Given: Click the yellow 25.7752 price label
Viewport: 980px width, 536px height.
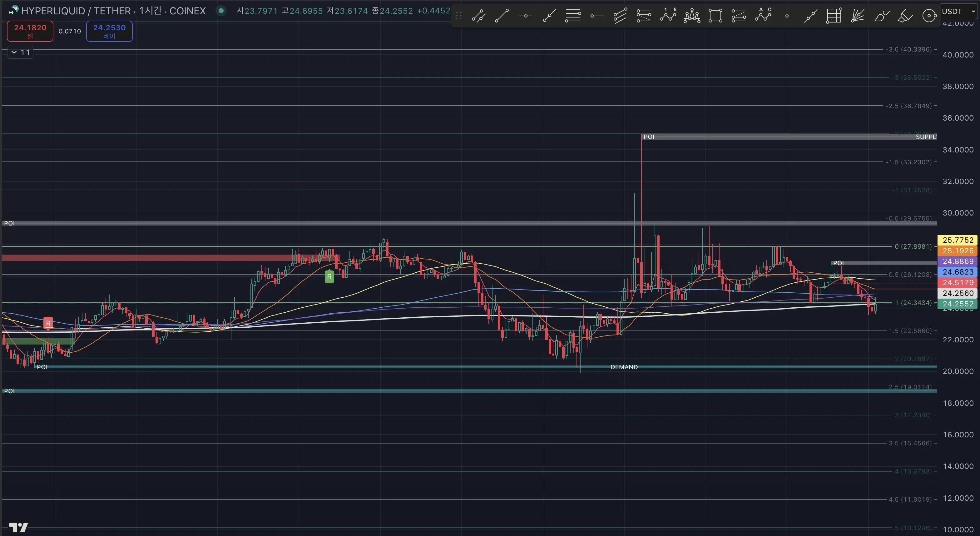Looking at the screenshot, I should 958,240.
